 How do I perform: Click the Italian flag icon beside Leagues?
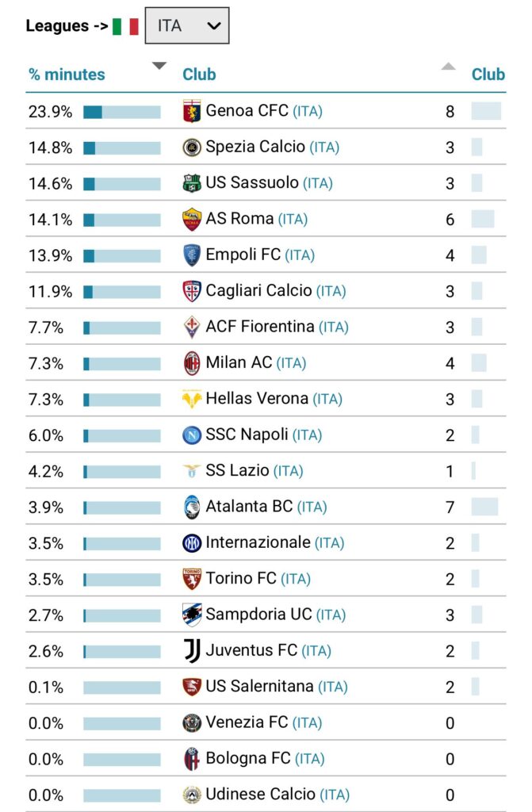pos(126,26)
